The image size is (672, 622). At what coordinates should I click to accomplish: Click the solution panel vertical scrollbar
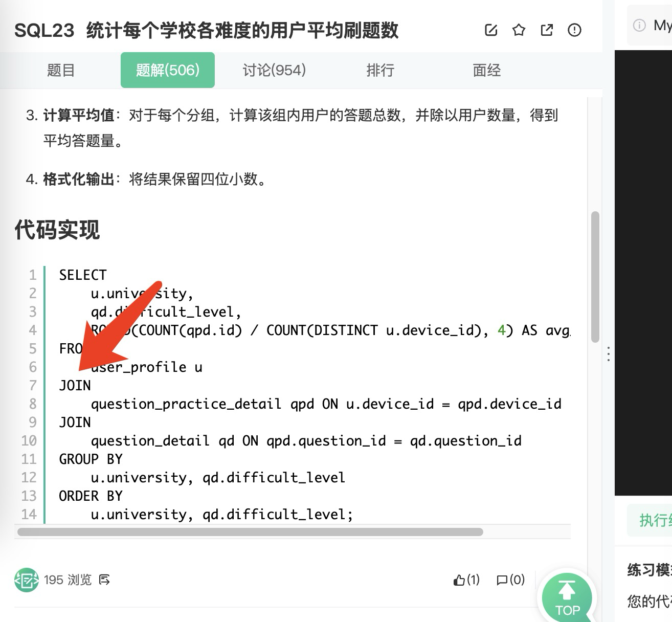595,277
